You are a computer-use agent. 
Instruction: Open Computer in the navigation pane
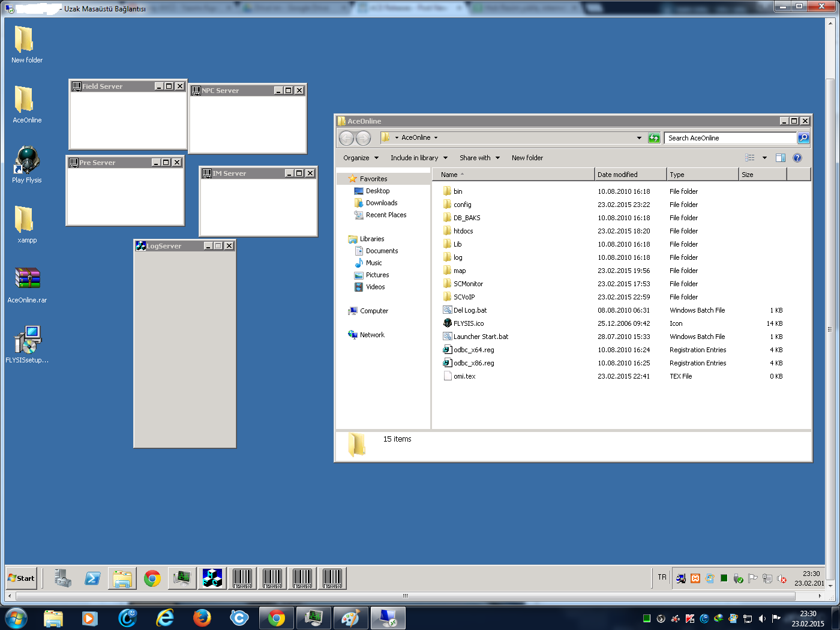(368, 311)
